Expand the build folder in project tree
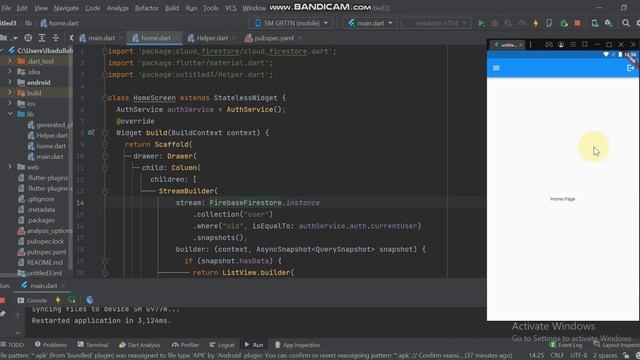 [x=10, y=93]
